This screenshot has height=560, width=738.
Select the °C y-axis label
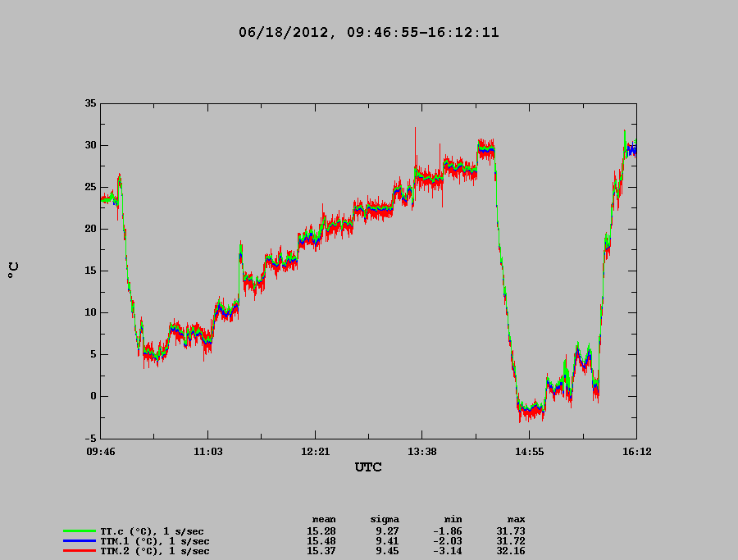click(13, 271)
